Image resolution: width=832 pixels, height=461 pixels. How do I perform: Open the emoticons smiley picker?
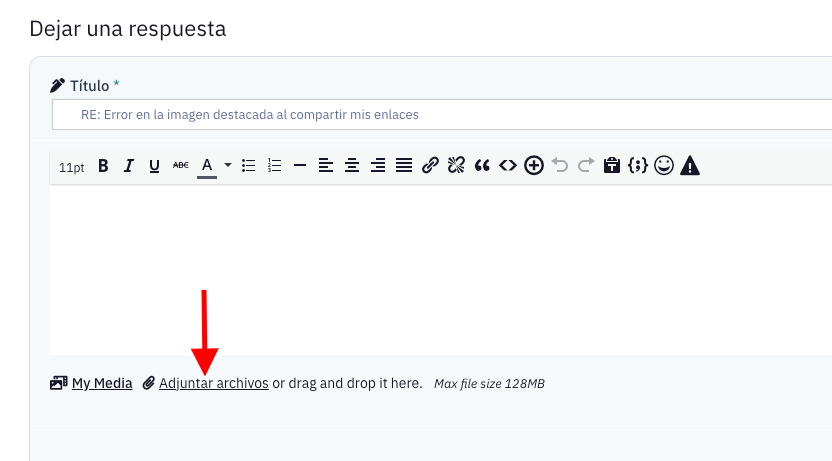coord(664,166)
